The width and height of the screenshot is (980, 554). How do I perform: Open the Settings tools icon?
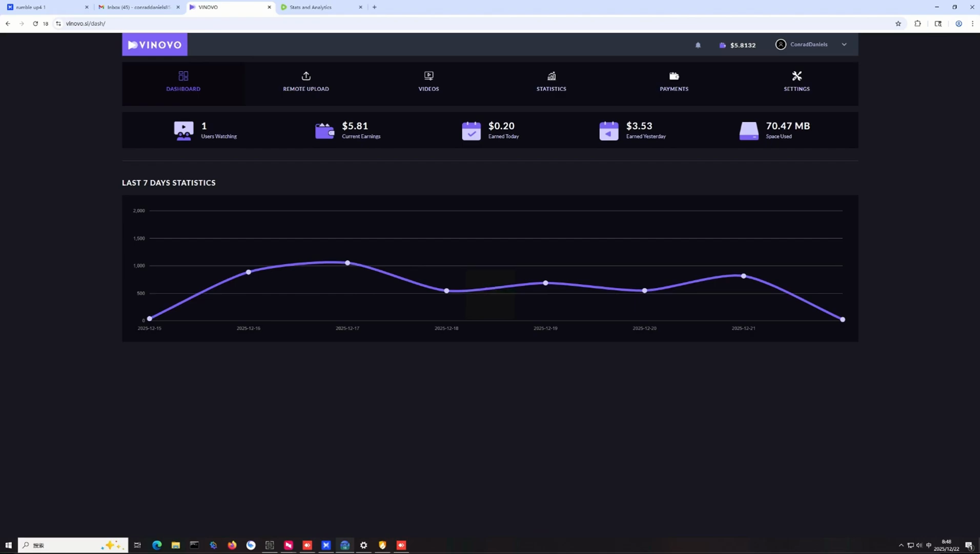(797, 76)
